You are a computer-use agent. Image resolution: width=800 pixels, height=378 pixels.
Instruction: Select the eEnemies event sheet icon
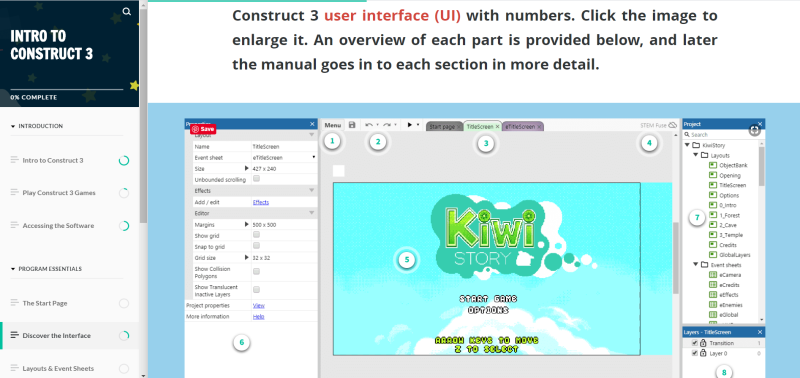pos(713,305)
